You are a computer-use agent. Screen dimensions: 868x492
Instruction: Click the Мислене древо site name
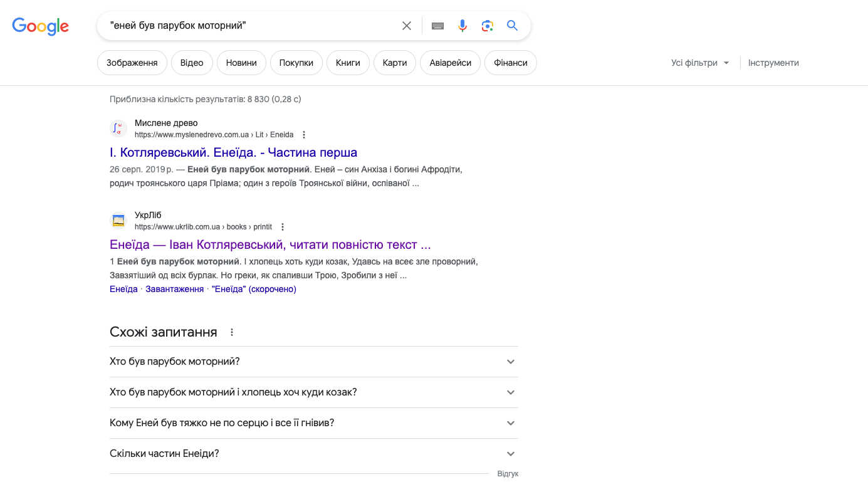click(x=166, y=123)
